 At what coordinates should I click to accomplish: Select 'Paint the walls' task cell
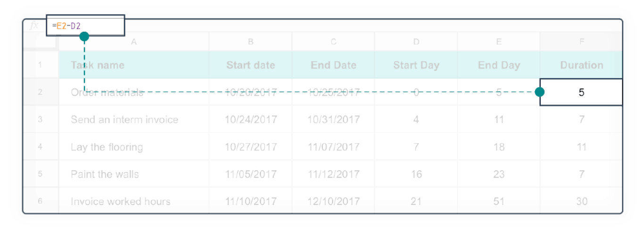click(134, 174)
